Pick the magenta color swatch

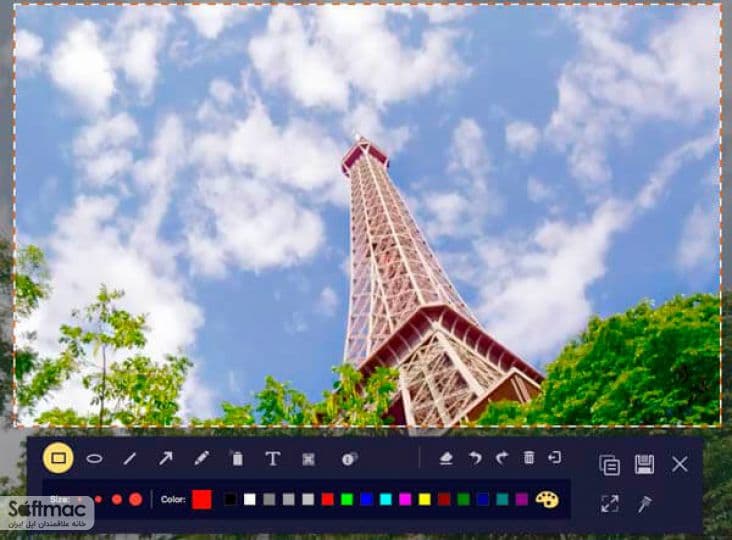(x=405, y=500)
